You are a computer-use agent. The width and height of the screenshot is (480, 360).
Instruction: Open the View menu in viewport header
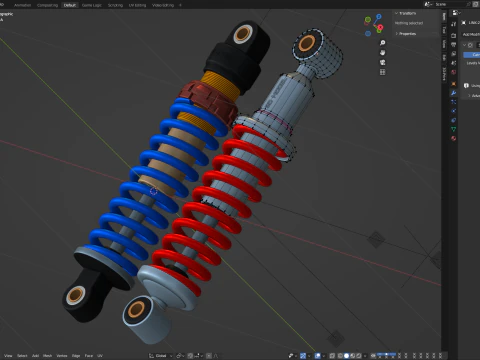[x=8, y=356]
